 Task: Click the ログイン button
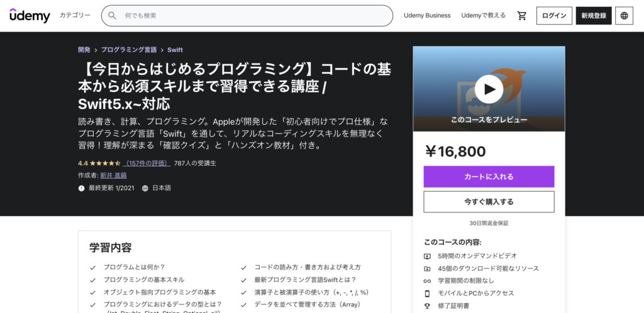click(x=554, y=16)
